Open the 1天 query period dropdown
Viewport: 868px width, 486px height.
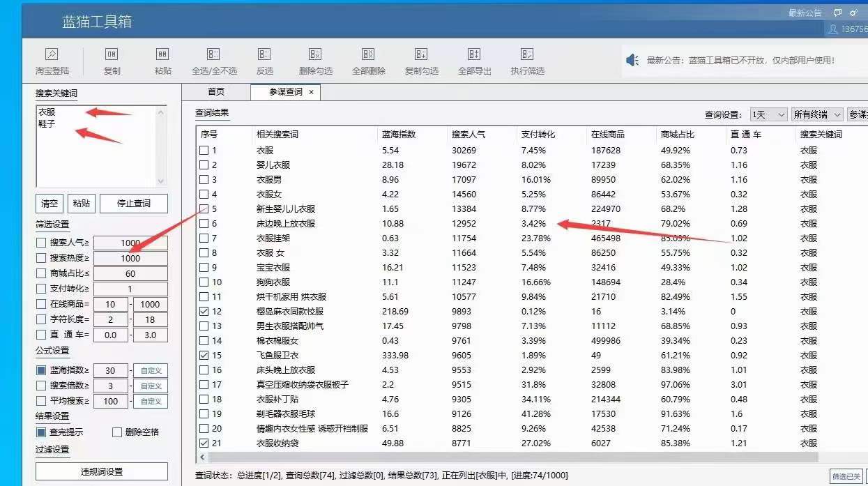[x=768, y=114]
